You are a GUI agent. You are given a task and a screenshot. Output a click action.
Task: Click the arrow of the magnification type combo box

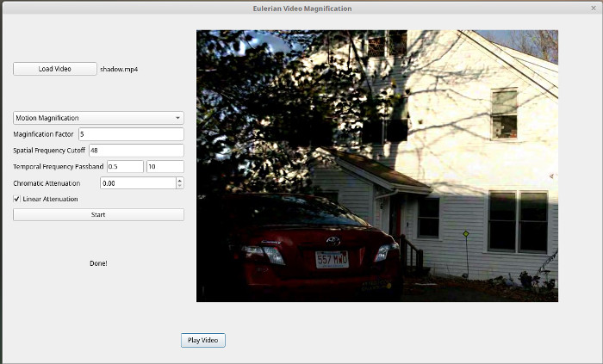pyautogui.click(x=177, y=118)
